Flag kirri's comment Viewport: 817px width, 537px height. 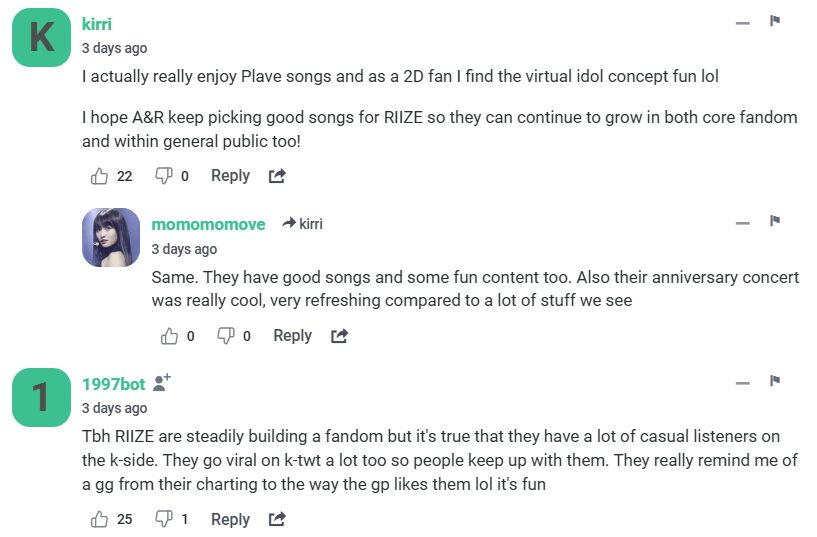click(x=774, y=21)
